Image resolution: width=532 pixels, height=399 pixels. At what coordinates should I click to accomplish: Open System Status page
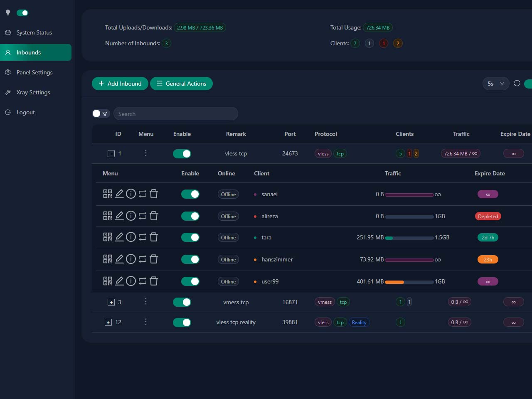coord(36,32)
